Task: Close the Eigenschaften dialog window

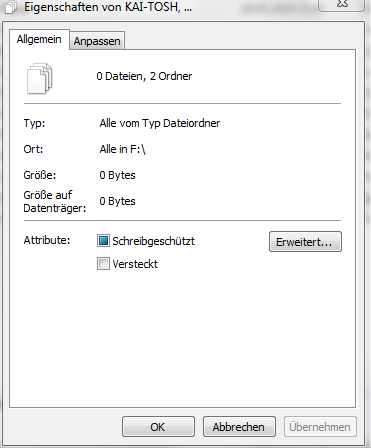Action: 341,5
